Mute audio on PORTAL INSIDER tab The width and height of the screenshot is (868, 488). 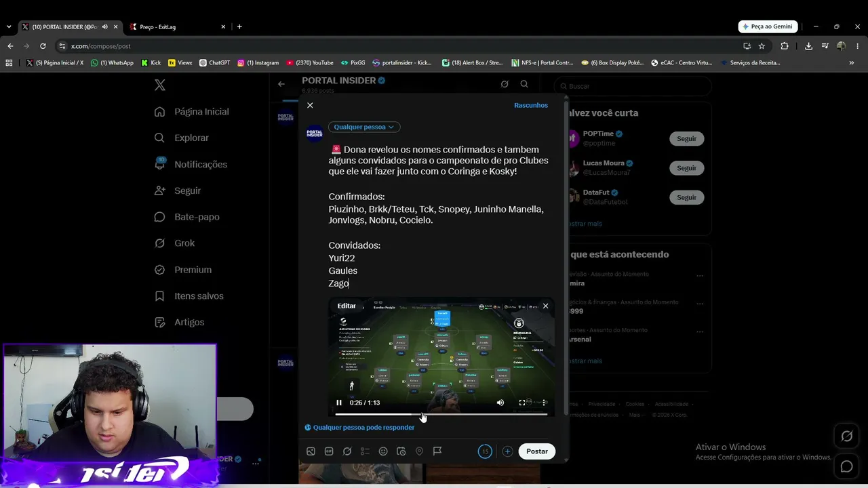coord(104,27)
